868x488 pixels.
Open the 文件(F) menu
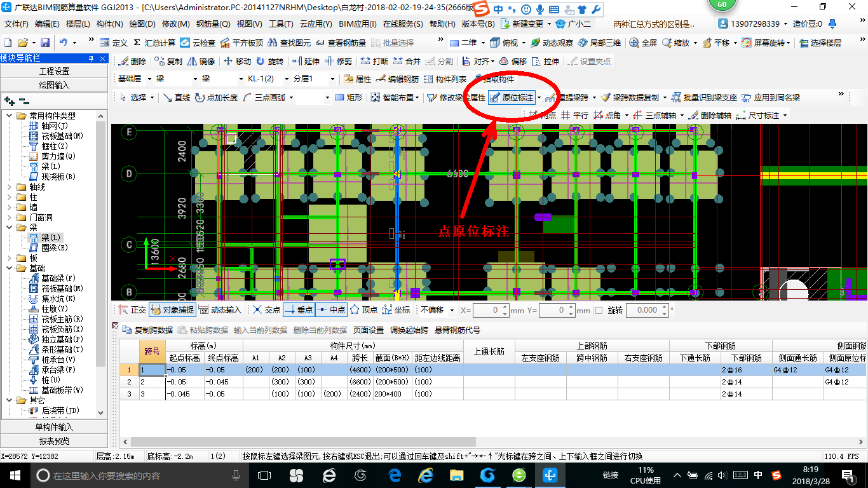(17, 24)
